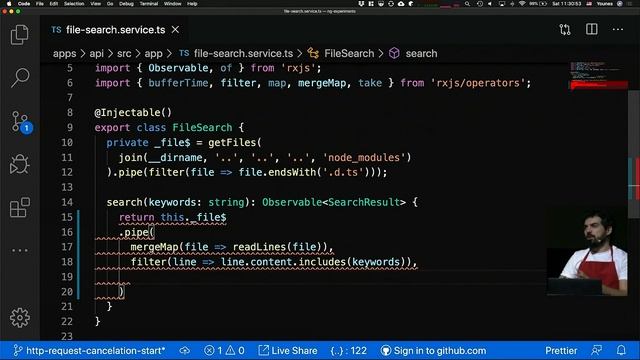Click 'node_modules' string on line 11

[364, 157]
